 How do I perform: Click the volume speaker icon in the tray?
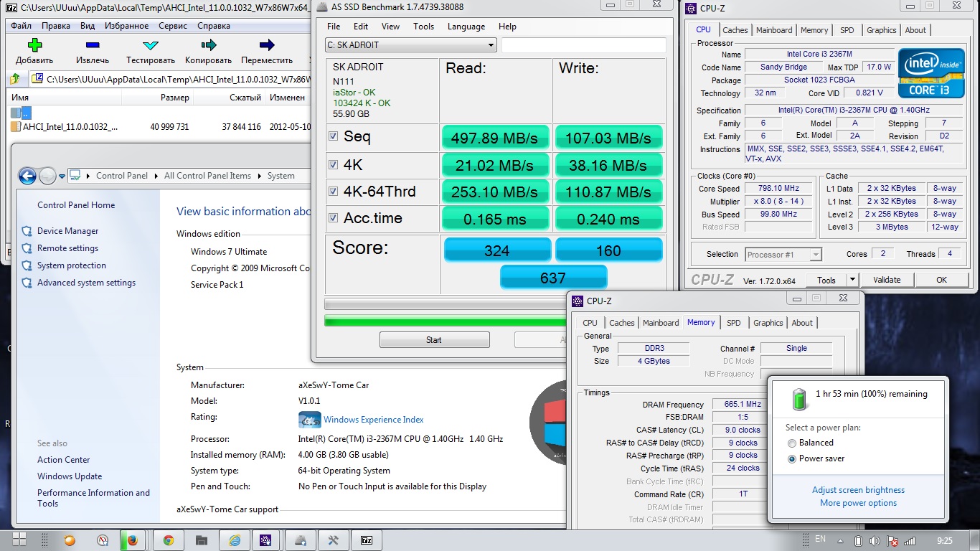click(x=876, y=540)
